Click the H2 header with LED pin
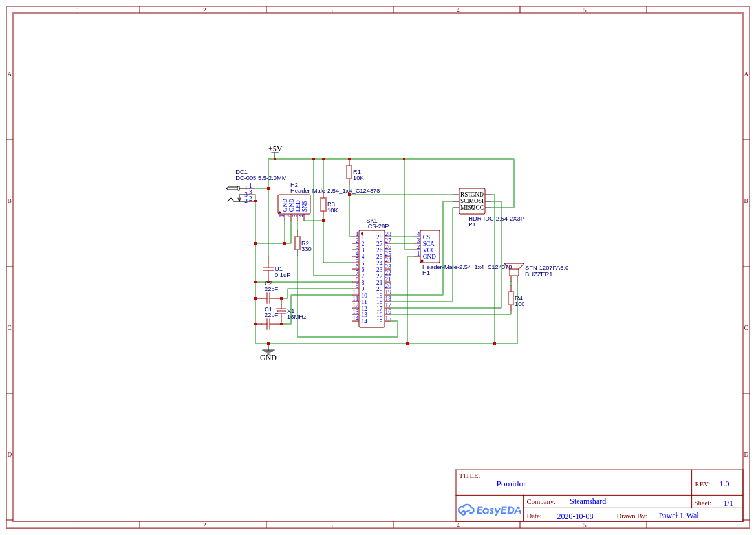The height and width of the screenshot is (535, 756). [294, 204]
